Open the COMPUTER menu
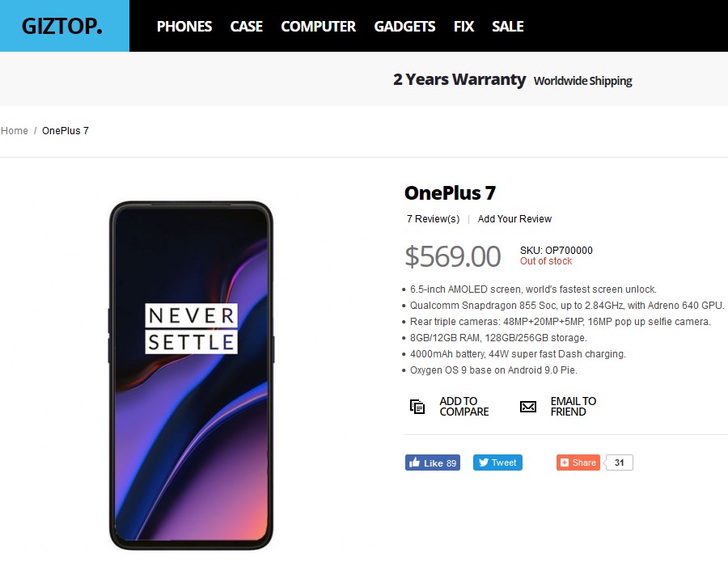The width and height of the screenshot is (728, 566). pyautogui.click(x=319, y=27)
